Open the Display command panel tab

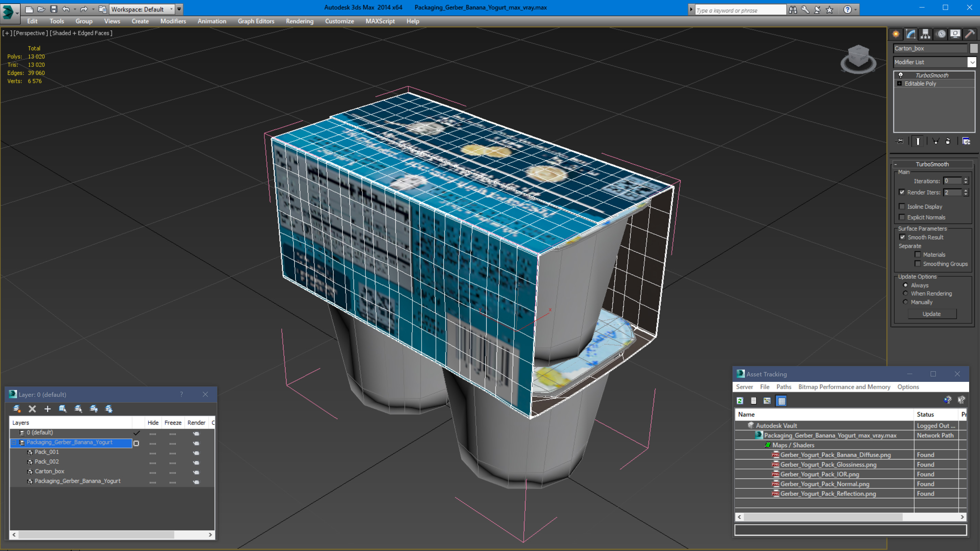coord(955,34)
